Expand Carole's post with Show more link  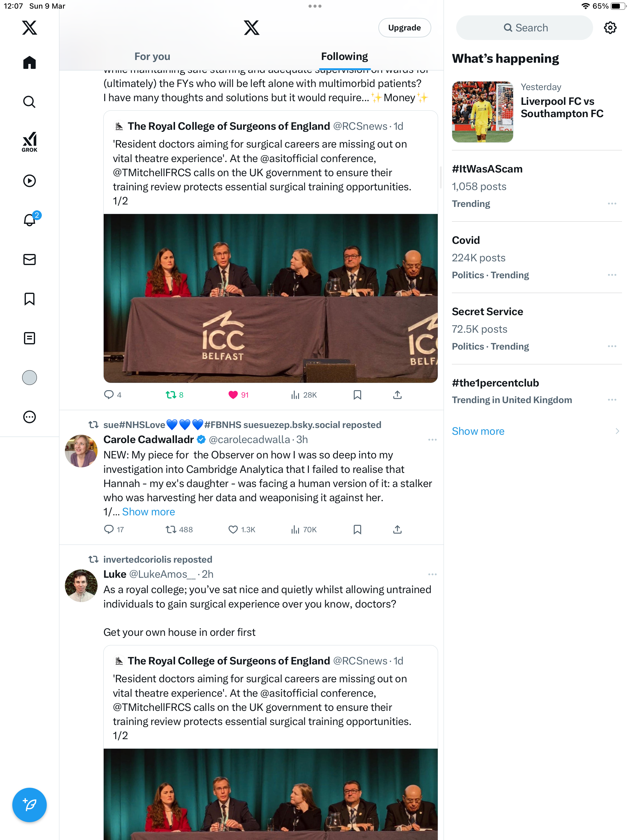tap(148, 512)
